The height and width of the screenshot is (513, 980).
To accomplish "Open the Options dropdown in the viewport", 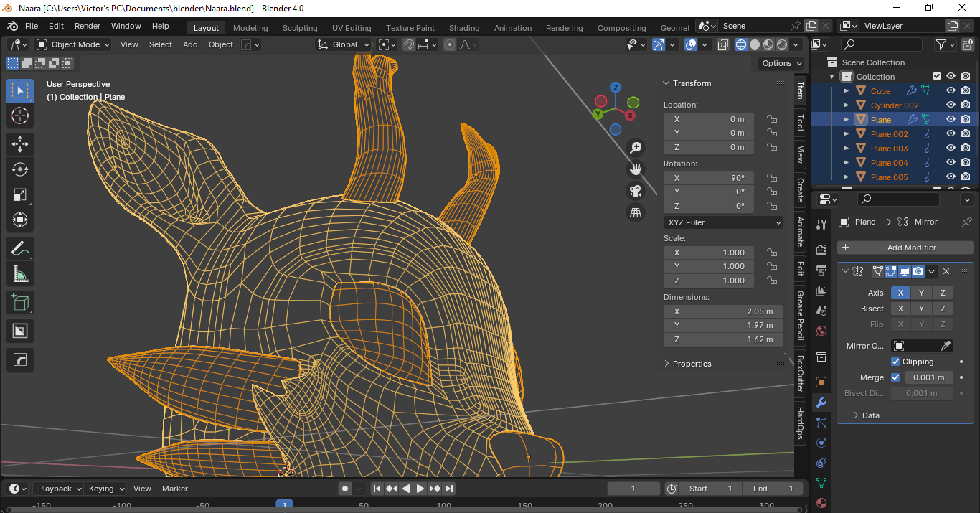I will click(x=781, y=63).
